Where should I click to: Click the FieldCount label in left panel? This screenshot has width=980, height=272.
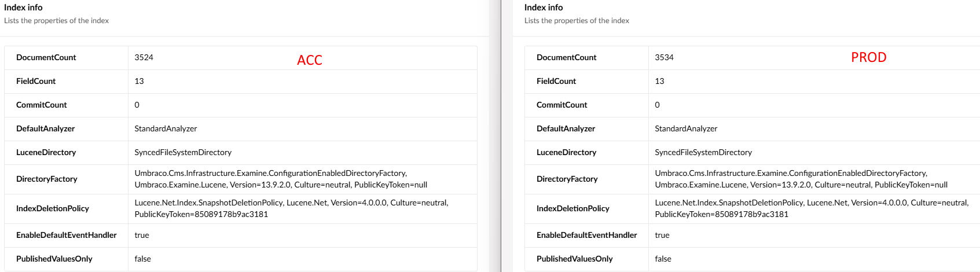(x=36, y=81)
